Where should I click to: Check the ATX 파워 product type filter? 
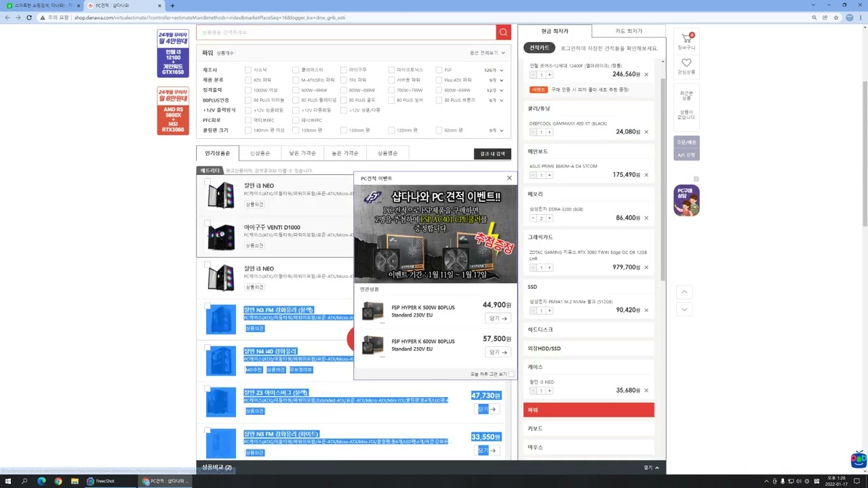(x=248, y=80)
